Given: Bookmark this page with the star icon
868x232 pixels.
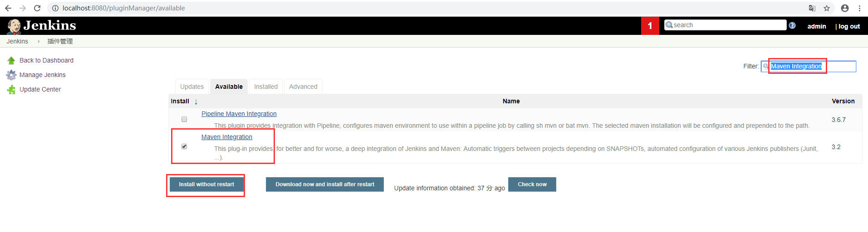Looking at the screenshot, I should pyautogui.click(x=827, y=8).
